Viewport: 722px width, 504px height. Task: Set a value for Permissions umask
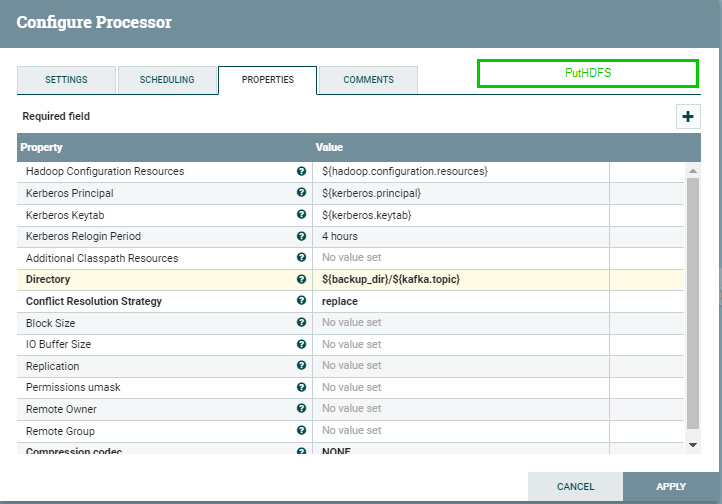pyautogui.click(x=460, y=388)
